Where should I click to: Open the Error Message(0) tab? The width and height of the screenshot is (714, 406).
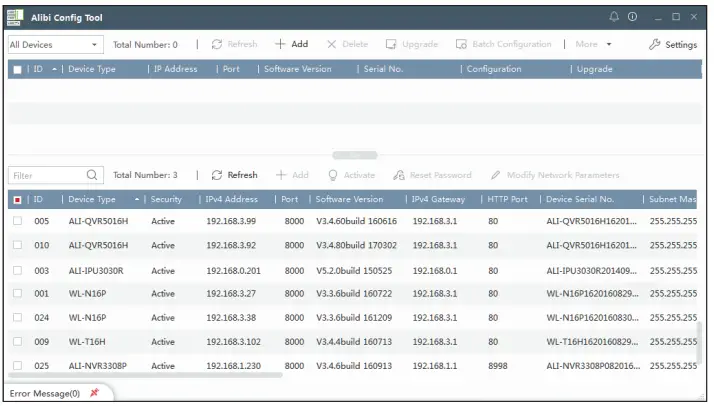click(x=44, y=394)
